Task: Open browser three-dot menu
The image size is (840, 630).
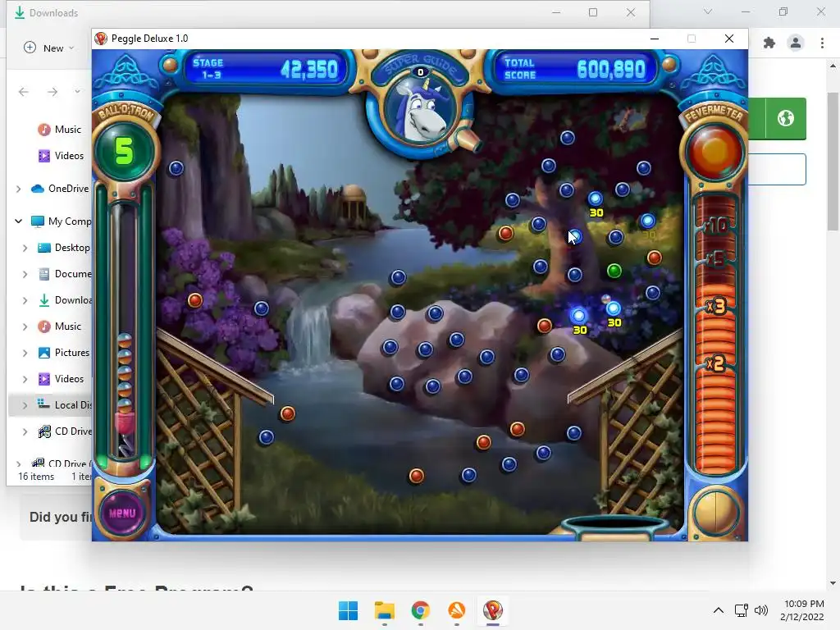Action: tap(822, 43)
